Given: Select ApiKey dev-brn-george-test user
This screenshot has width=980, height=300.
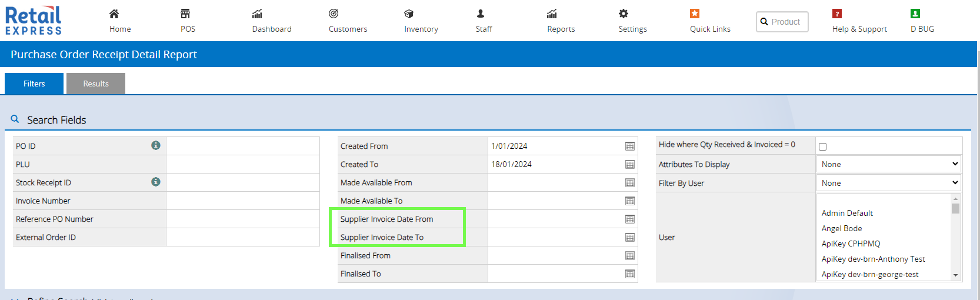Looking at the screenshot, I should (870, 274).
